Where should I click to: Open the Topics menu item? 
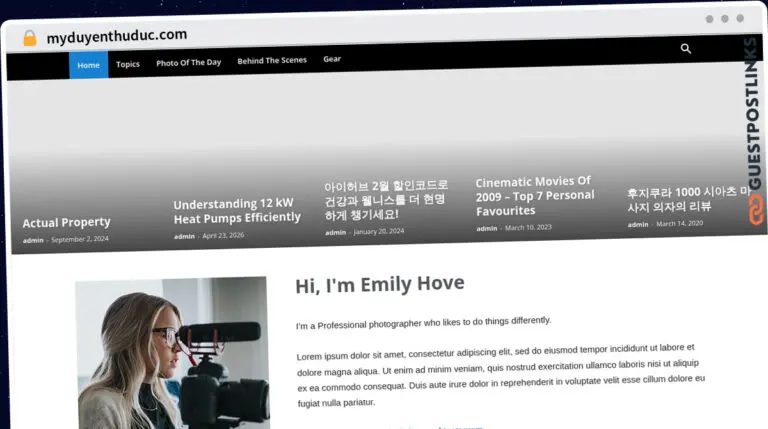[128, 64]
